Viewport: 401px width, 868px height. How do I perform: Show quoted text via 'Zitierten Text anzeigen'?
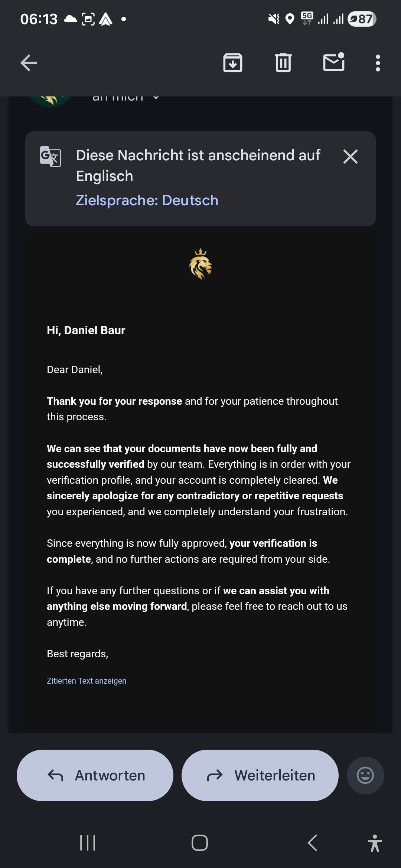(x=87, y=681)
